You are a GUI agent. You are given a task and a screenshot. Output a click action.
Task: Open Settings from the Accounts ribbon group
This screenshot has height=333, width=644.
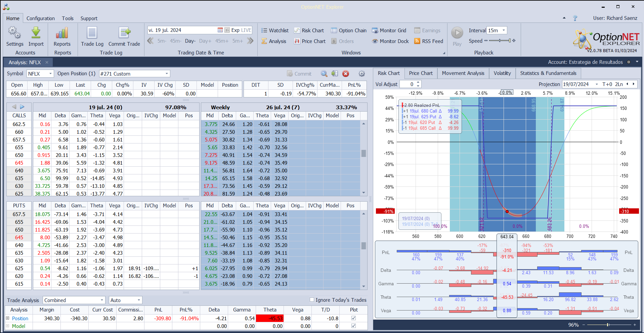(14, 36)
